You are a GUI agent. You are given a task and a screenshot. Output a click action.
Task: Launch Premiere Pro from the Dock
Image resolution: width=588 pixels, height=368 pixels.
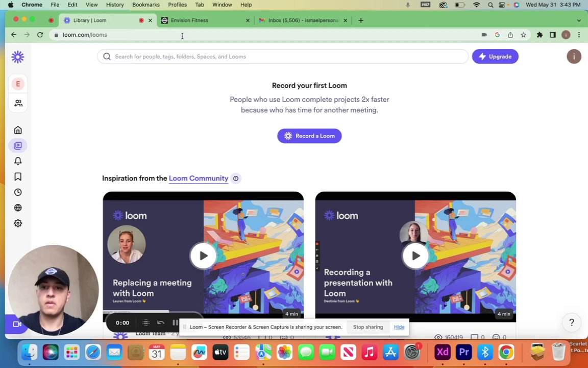pyautogui.click(x=464, y=352)
